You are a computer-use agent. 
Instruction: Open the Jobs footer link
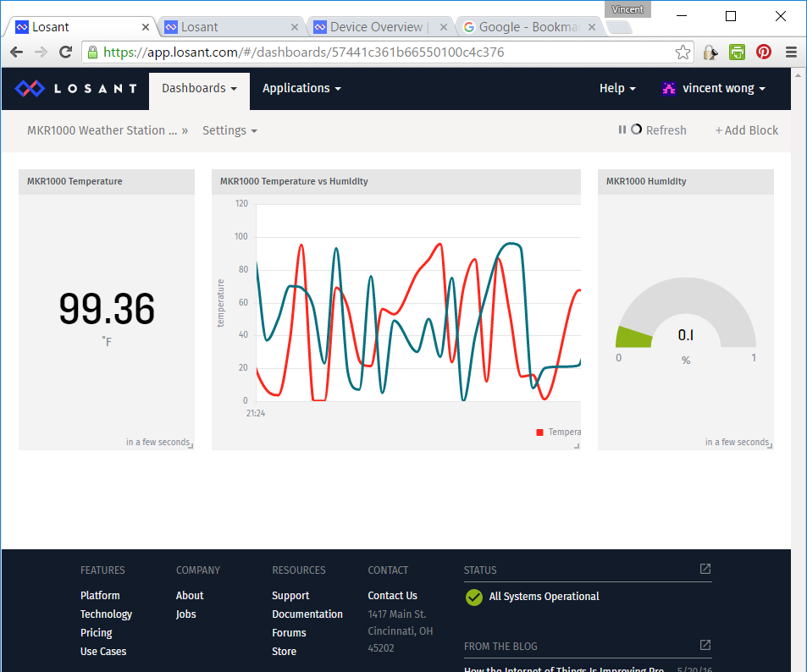(185, 614)
